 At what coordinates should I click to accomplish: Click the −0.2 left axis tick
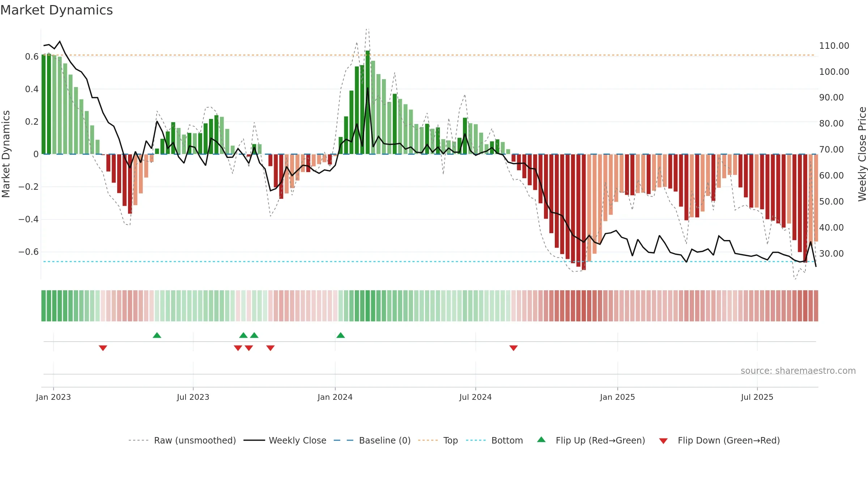tap(29, 187)
